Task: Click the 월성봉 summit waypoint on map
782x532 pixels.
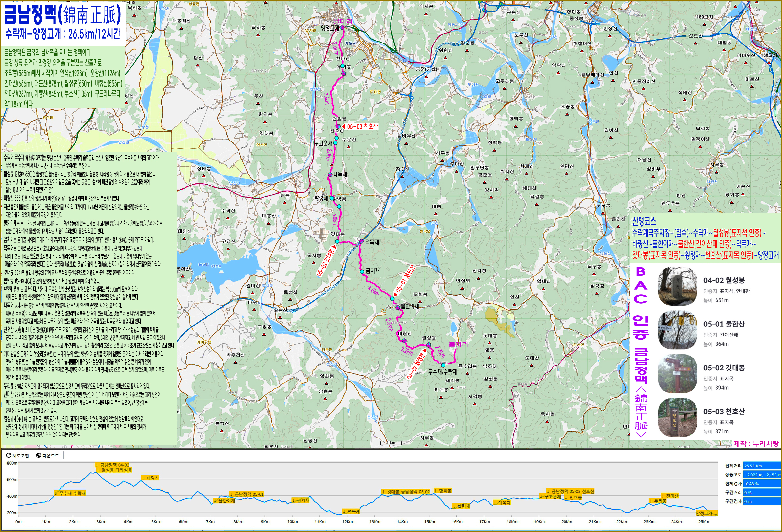Action: pyautogui.click(x=429, y=345)
